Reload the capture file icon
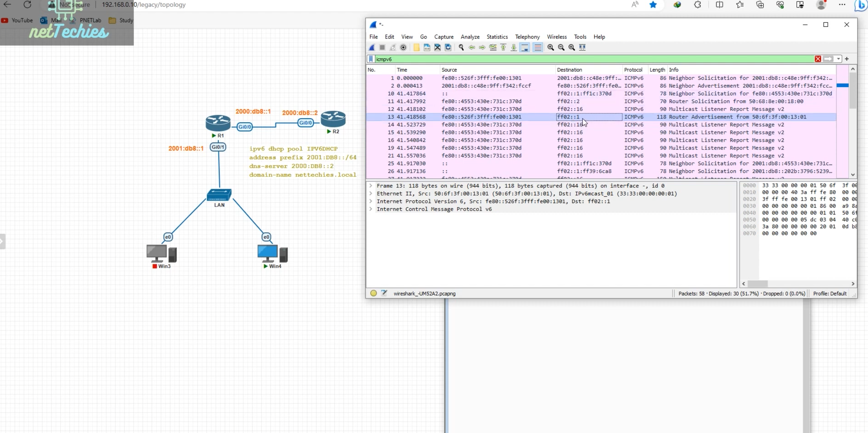868x433 pixels. coord(448,48)
